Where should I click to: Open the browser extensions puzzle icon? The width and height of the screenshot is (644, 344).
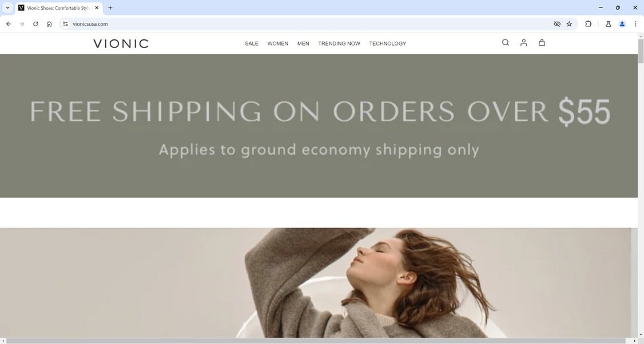588,24
